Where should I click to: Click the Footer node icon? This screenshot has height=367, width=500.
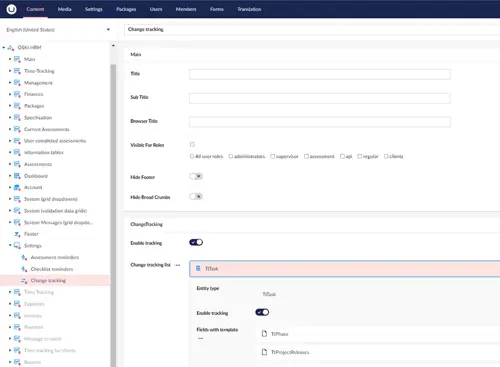17,234
